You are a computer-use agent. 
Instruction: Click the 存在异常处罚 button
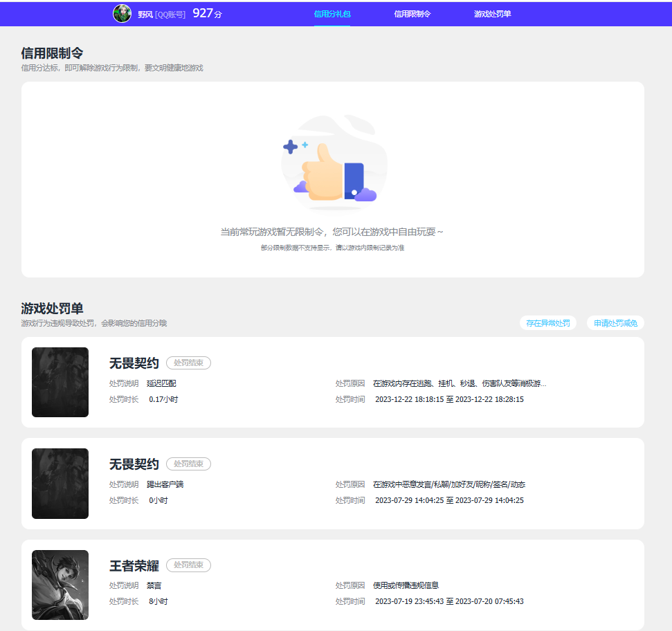(547, 323)
